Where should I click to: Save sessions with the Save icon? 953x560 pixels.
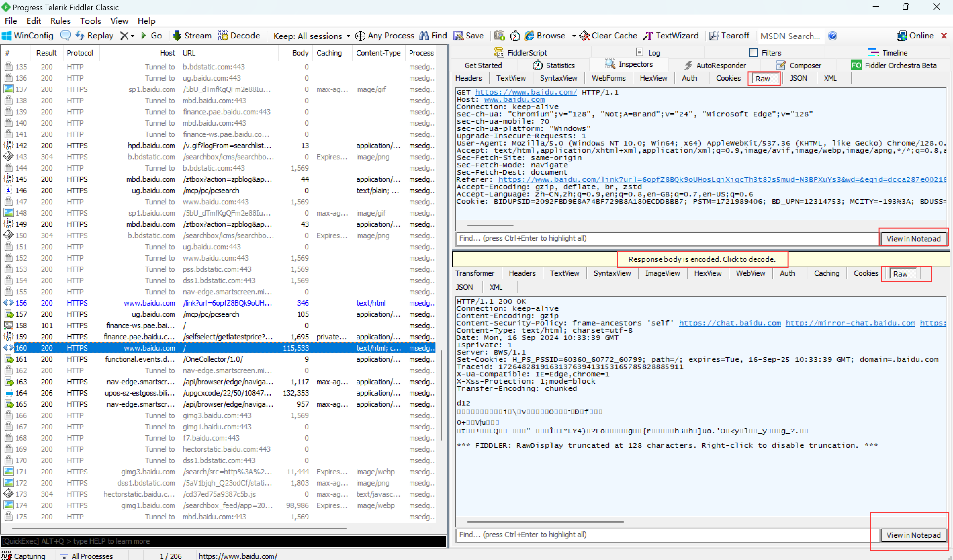point(469,35)
